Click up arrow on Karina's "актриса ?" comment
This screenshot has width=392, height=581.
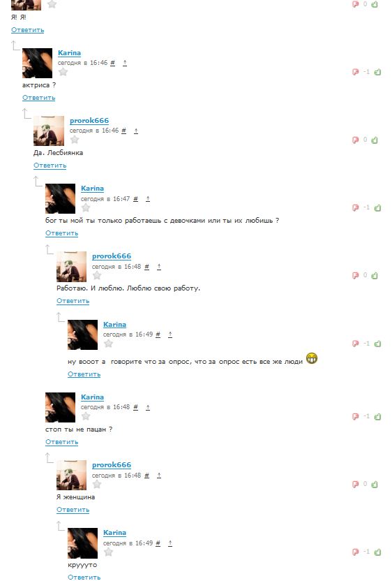tap(125, 63)
